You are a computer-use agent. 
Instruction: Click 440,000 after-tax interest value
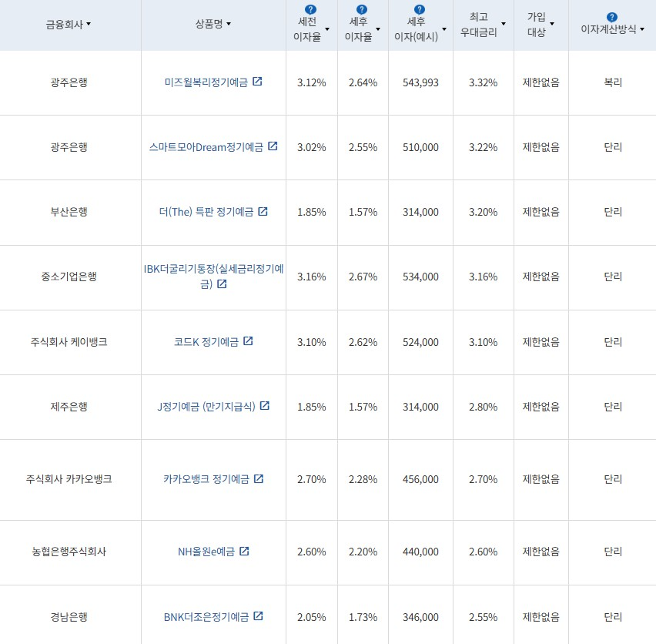coord(420,552)
